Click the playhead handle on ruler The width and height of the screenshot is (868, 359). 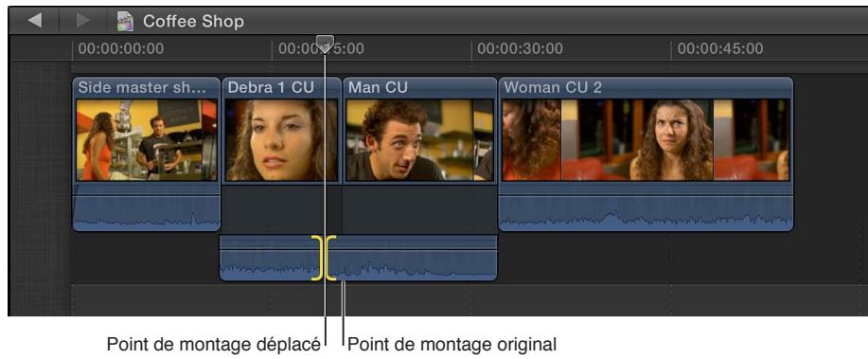325,44
